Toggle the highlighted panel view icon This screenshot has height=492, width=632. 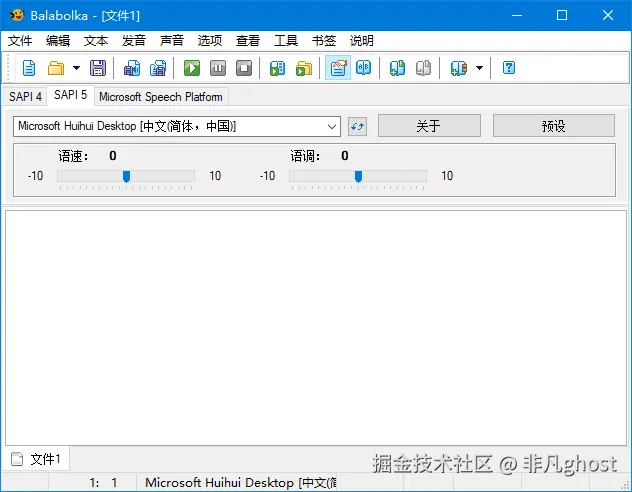[338, 68]
